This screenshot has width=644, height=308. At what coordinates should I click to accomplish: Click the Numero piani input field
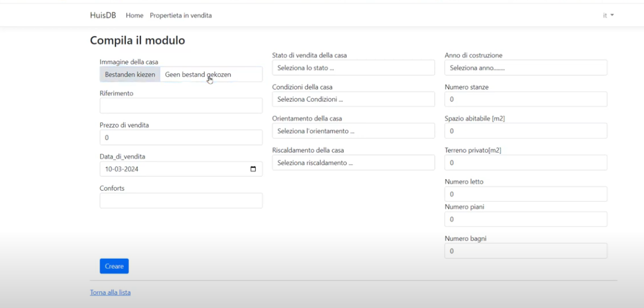525,219
